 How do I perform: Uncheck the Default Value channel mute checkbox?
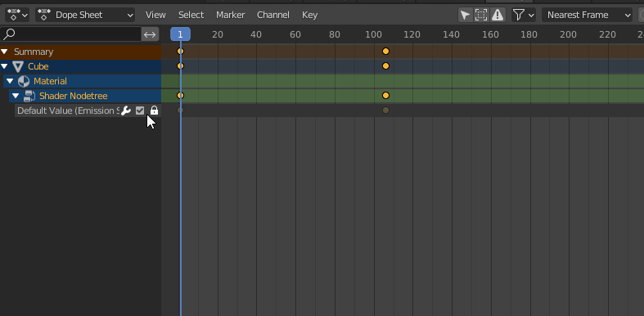click(140, 111)
